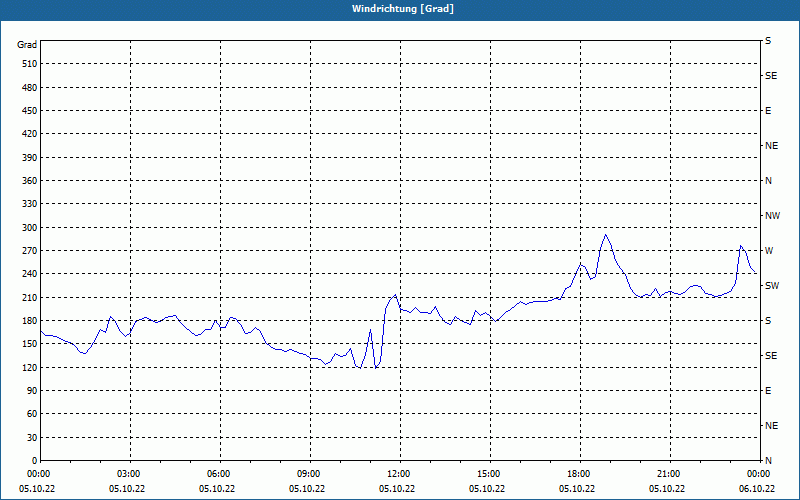Select the 480 y-axis value

click(30, 88)
